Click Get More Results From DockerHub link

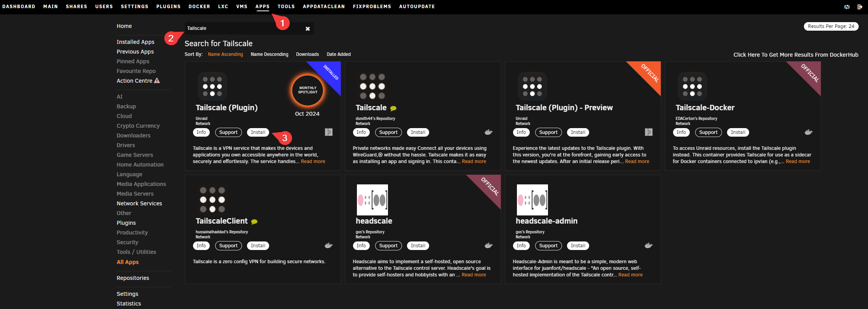[x=796, y=55]
